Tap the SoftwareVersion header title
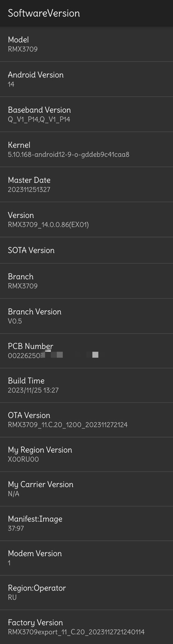 click(44, 13)
